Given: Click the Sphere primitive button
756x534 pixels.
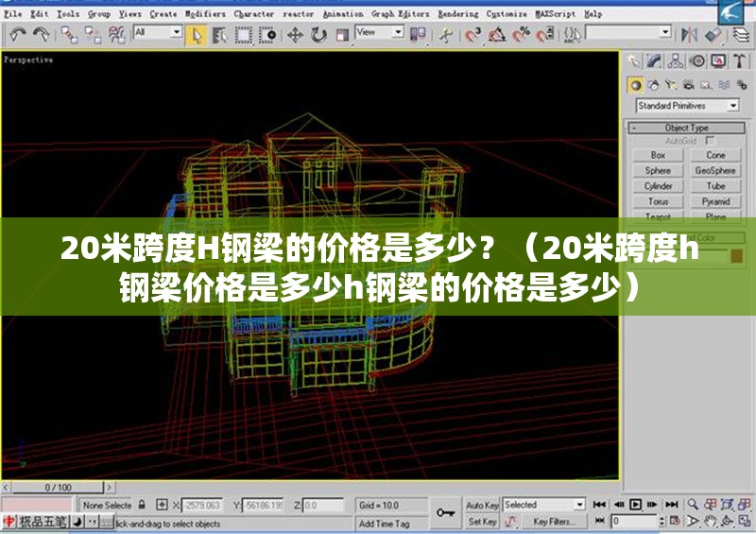Looking at the screenshot, I should pos(658,171).
